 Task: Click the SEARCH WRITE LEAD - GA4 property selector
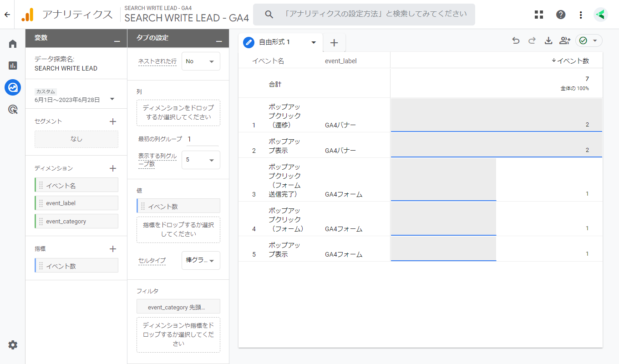click(x=187, y=15)
